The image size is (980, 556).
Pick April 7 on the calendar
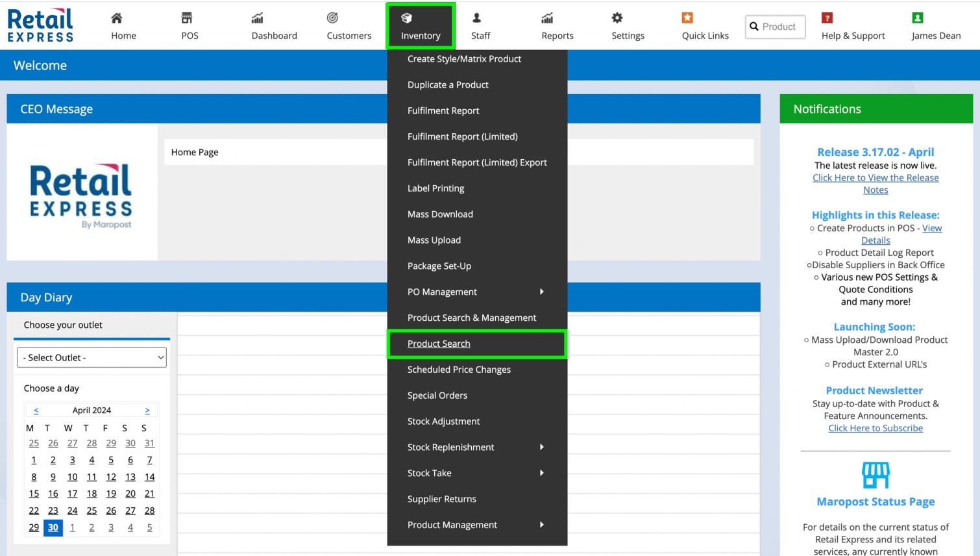[149, 460]
